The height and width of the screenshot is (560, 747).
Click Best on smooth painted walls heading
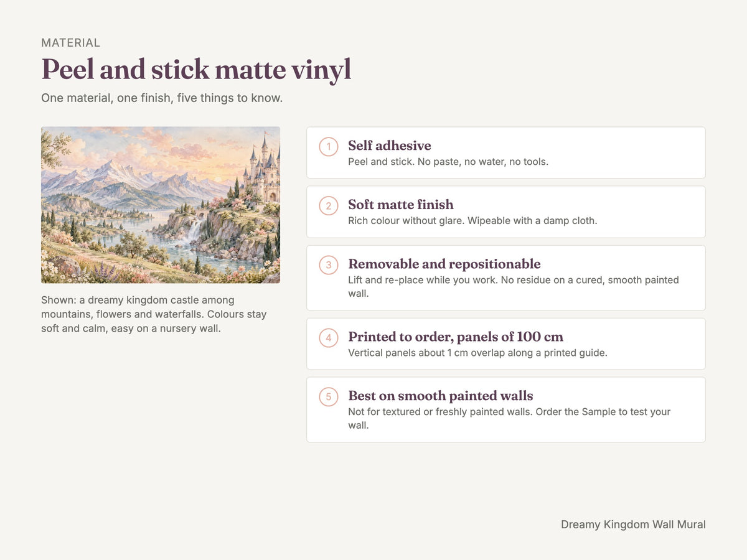coord(441,396)
